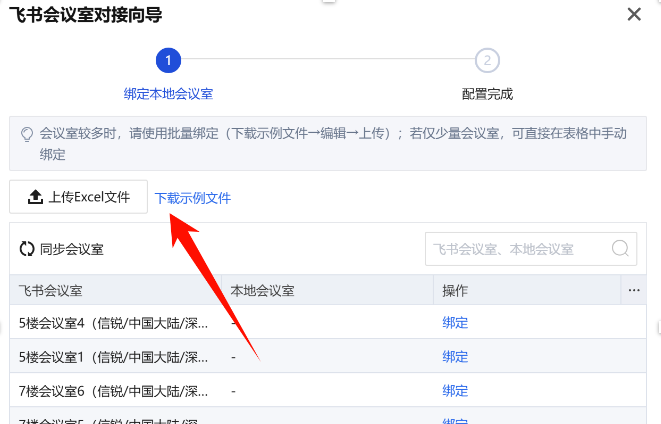Image resolution: width=661 pixels, height=424 pixels.
Task: Focus the 飞书会议室、本地会议室 search box
Action: pyautogui.click(x=517, y=249)
